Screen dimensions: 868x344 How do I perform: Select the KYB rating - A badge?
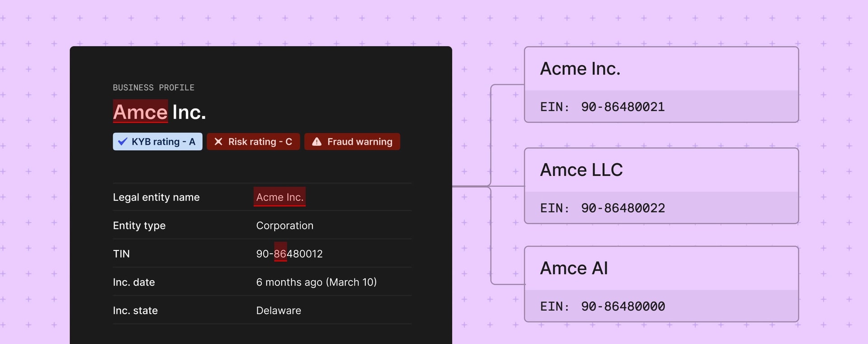coord(158,141)
